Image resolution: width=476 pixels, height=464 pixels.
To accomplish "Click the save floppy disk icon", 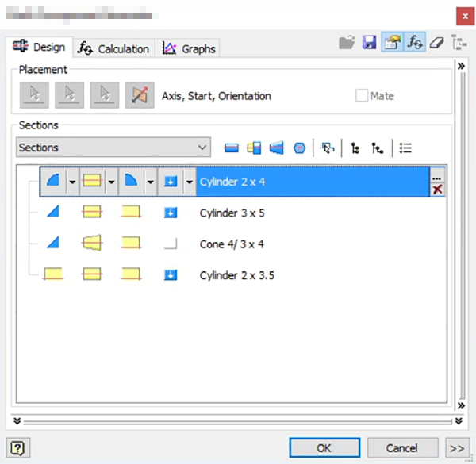I will (369, 42).
